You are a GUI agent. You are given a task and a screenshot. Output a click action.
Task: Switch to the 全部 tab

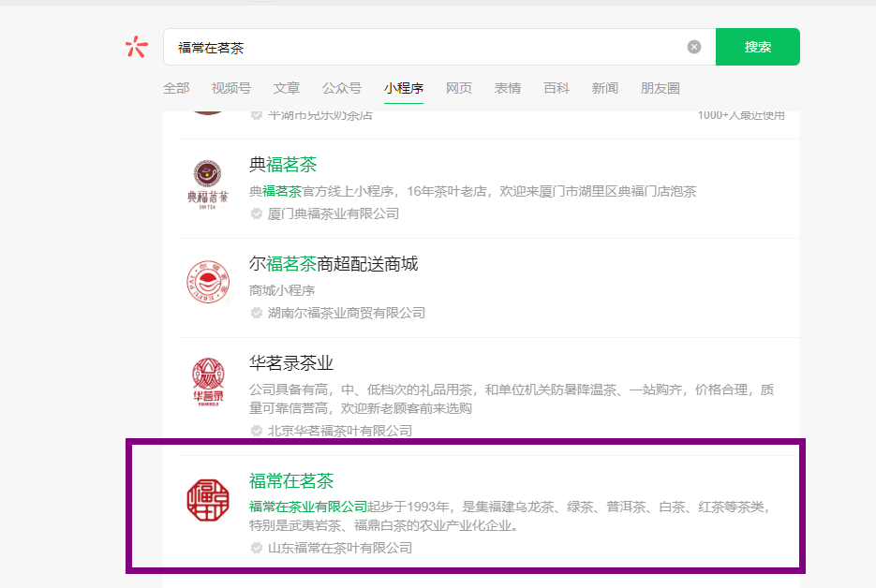pyautogui.click(x=176, y=88)
